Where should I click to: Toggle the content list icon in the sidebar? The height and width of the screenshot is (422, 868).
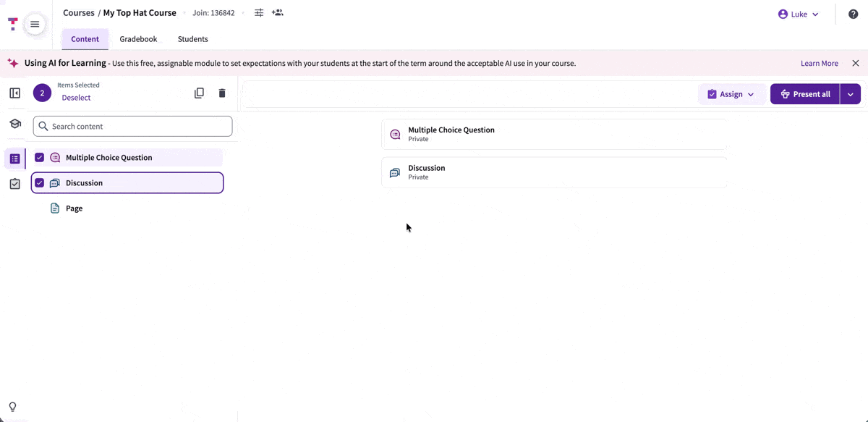14,158
